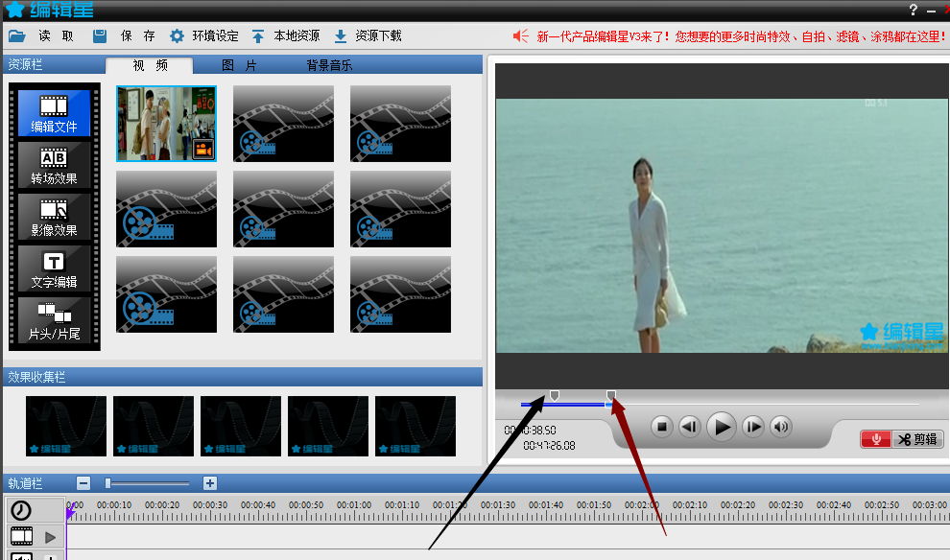Click 资源下载 download arrow icon
Viewport: 950px width, 560px height.
pos(341,36)
